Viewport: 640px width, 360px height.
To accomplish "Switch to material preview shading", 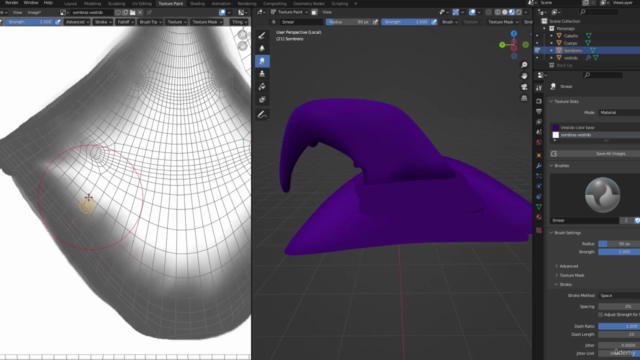I will tap(511, 12).
